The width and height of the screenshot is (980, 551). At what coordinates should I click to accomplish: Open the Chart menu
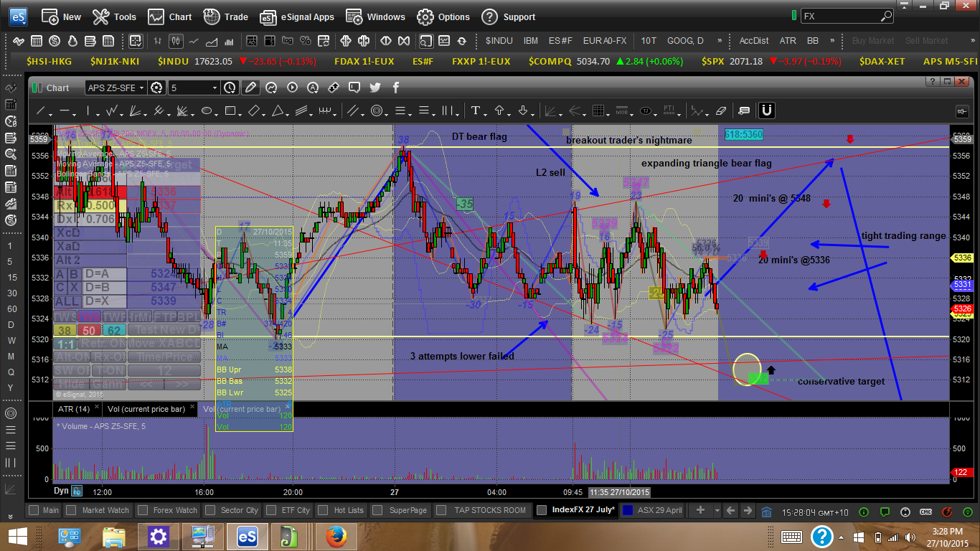pyautogui.click(x=170, y=17)
